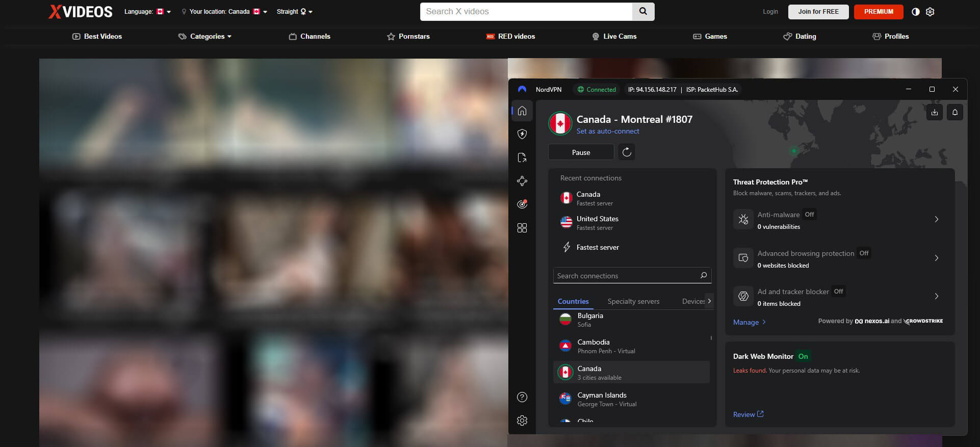Select Canada Fastest server in recent connections

pos(632,198)
